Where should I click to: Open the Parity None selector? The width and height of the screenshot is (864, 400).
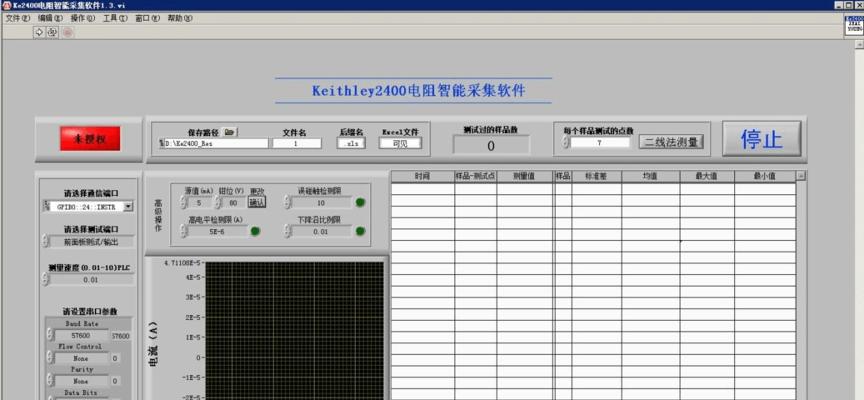click(82, 381)
